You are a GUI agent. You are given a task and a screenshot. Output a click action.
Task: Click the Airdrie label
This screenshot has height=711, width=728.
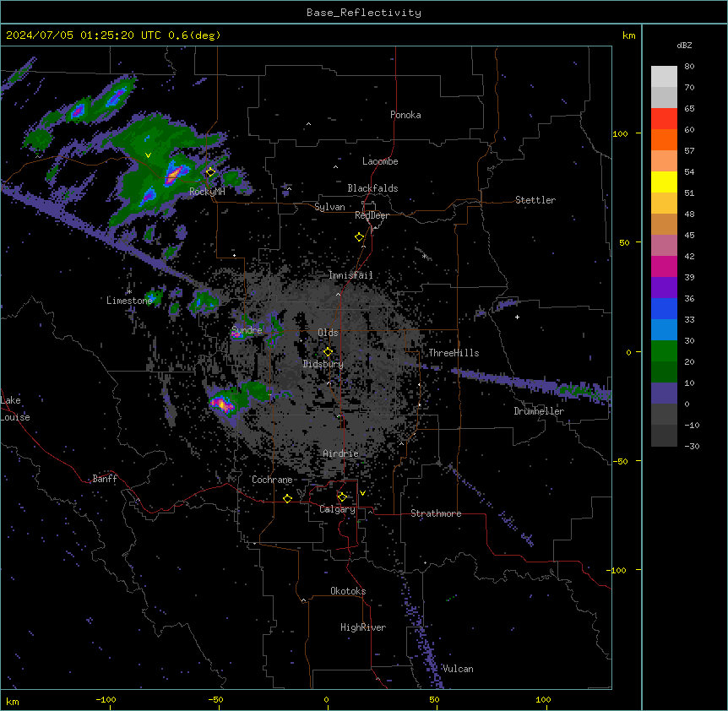pyautogui.click(x=341, y=453)
